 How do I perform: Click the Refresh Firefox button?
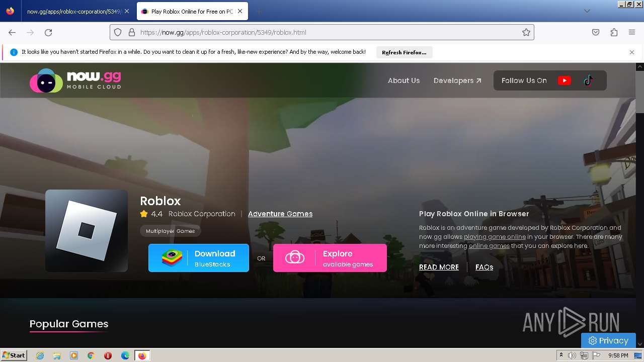coord(404,52)
